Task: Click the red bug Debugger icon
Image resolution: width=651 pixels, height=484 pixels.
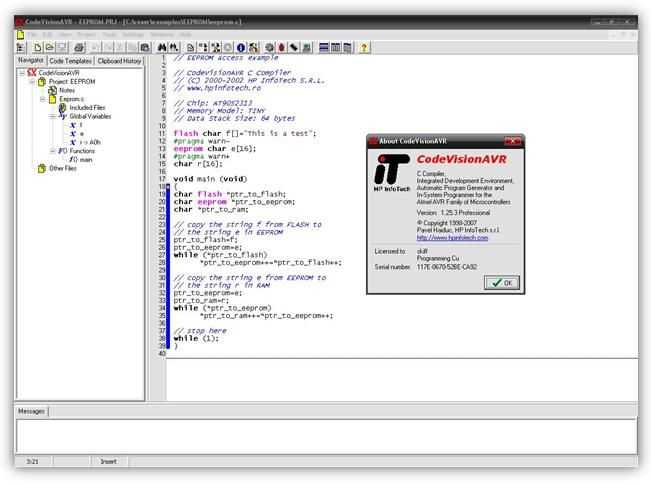Action: (281, 48)
